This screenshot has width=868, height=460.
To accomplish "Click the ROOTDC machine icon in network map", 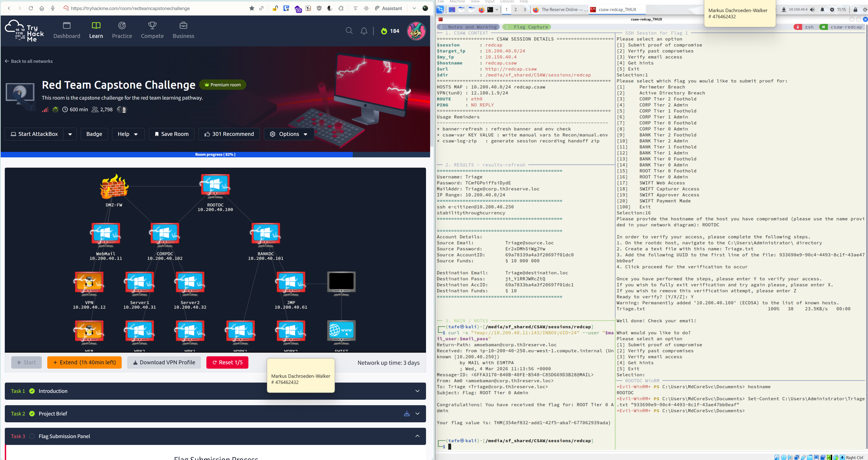I will 215,185.
